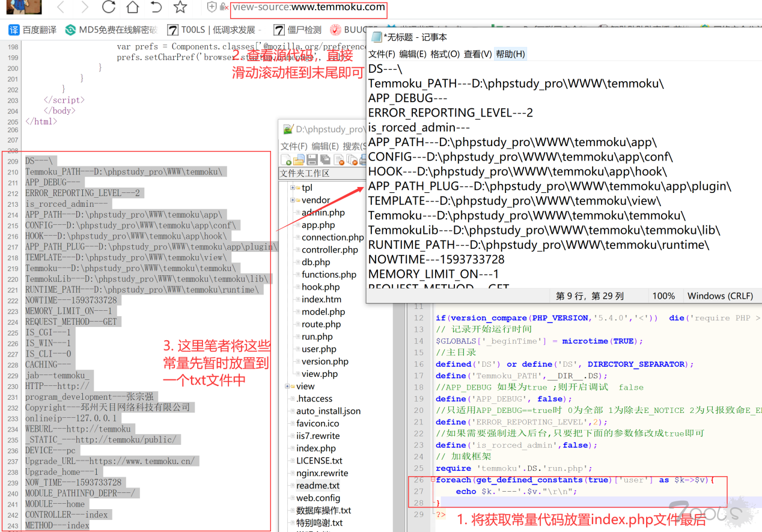The image size is (762, 532).
Task: Reload the browser page
Action: (108, 7)
